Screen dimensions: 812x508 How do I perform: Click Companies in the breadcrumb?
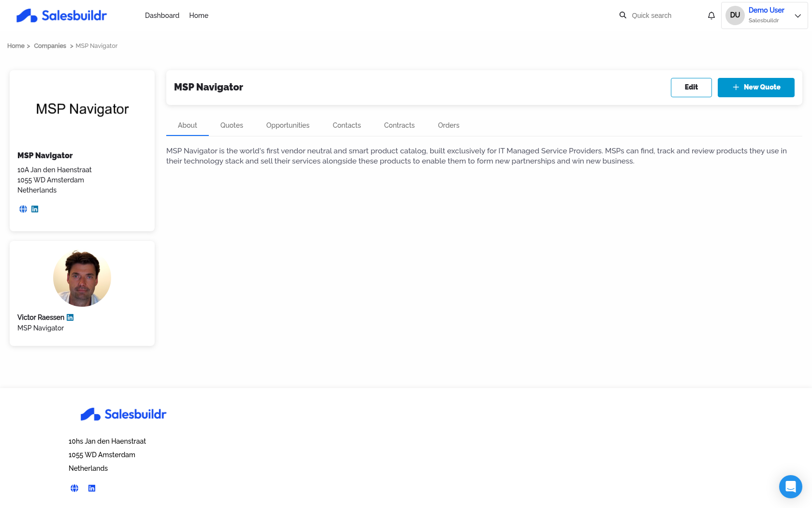pos(50,46)
